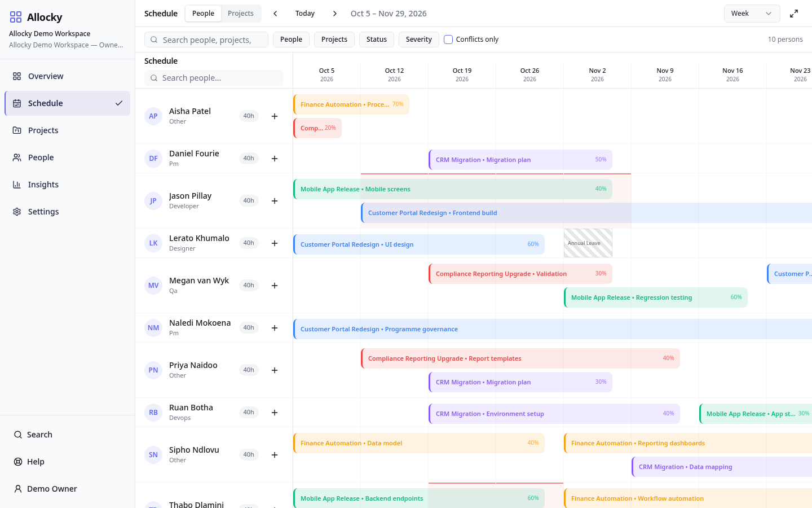Open the Status filter dropdown
This screenshot has height=508, width=812.
click(377, 40)
